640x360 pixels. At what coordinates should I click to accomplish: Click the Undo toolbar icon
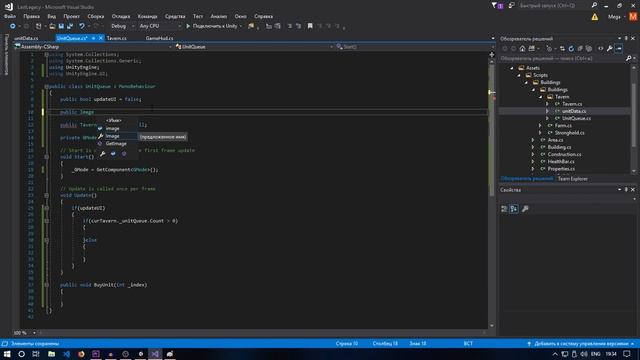[82, 26]
